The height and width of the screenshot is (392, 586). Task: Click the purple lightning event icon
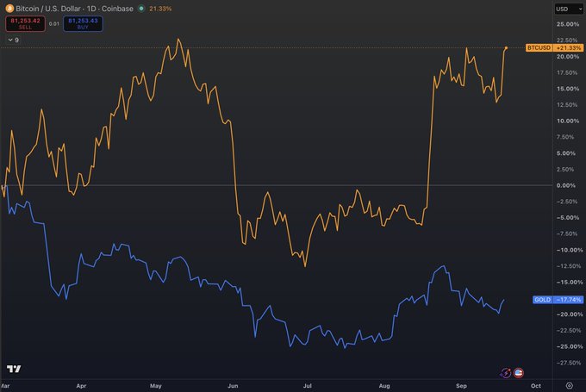[506, 372]
